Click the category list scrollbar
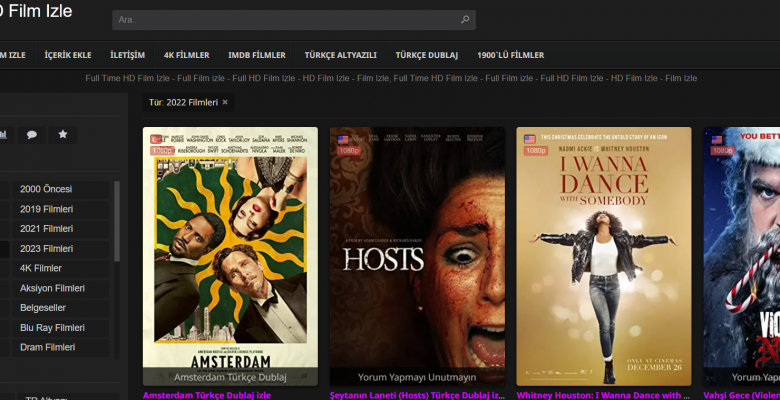This screenshot has width=780, height=400. coord(117,221)
